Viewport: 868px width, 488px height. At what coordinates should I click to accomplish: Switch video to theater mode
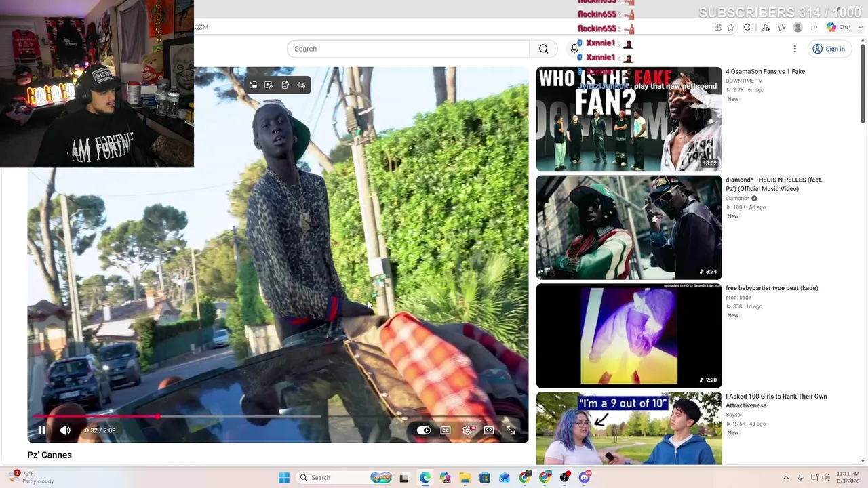click(x=489, y=430)
